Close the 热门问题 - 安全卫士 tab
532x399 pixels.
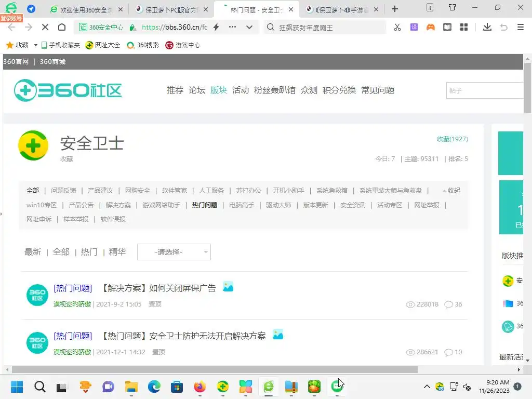click(x=291, y=9)
